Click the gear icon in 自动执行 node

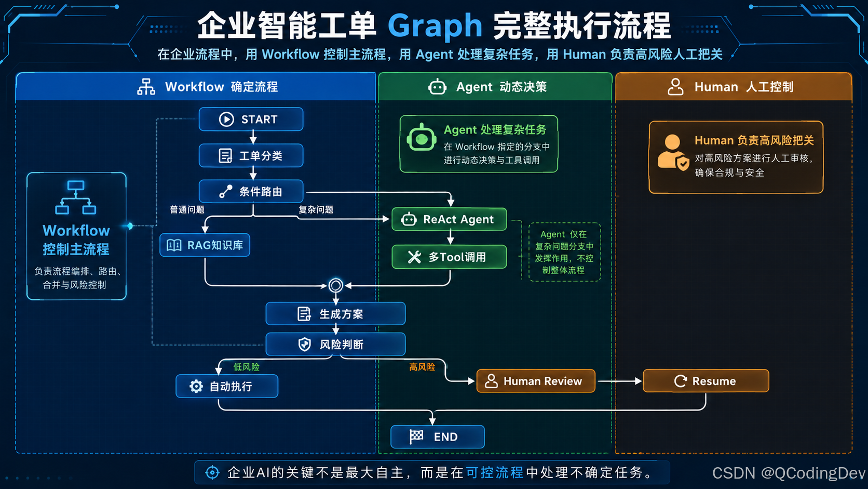(x=196, y=387)
